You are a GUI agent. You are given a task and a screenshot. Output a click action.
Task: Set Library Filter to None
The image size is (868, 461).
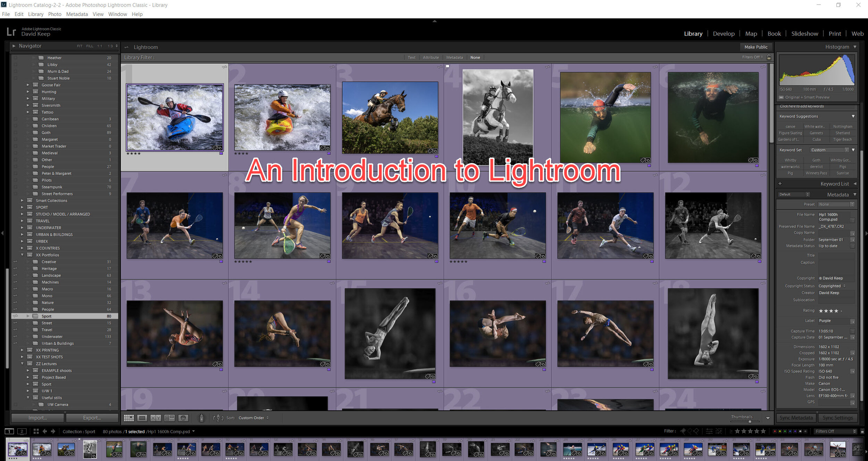475,57
